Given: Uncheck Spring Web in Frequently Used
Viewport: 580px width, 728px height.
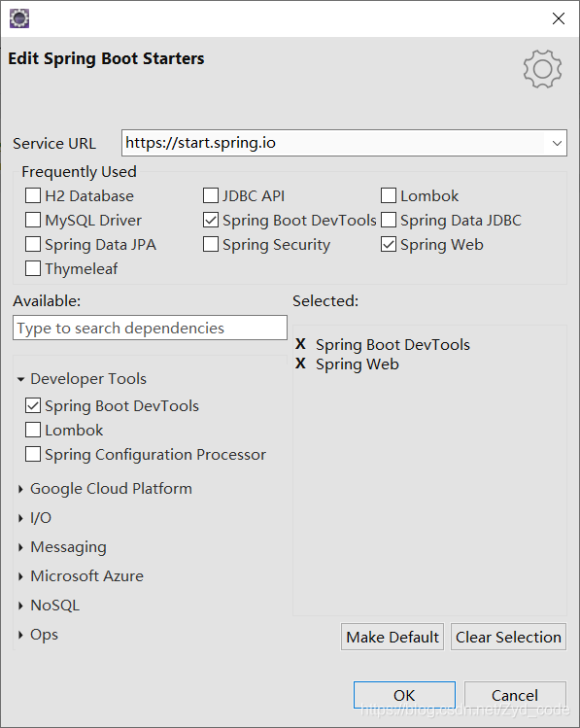Looking at the screenshot, I should coord(389,244).
